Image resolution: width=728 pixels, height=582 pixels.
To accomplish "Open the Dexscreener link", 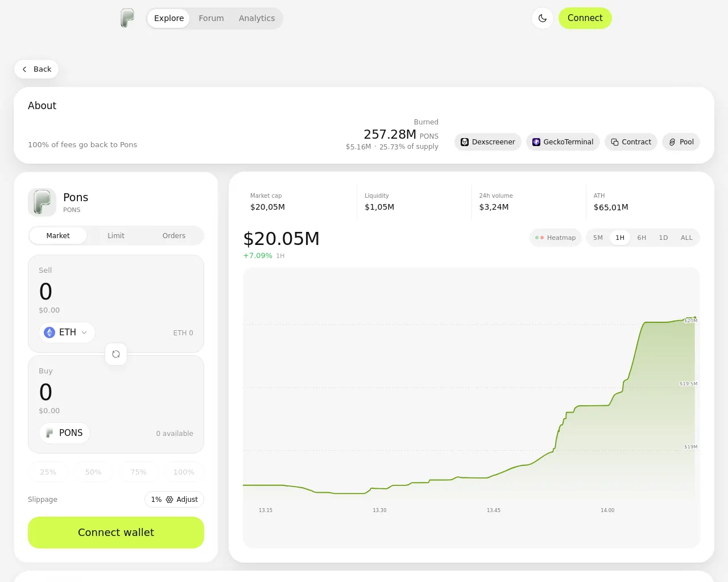I will (x=488, y=142).
